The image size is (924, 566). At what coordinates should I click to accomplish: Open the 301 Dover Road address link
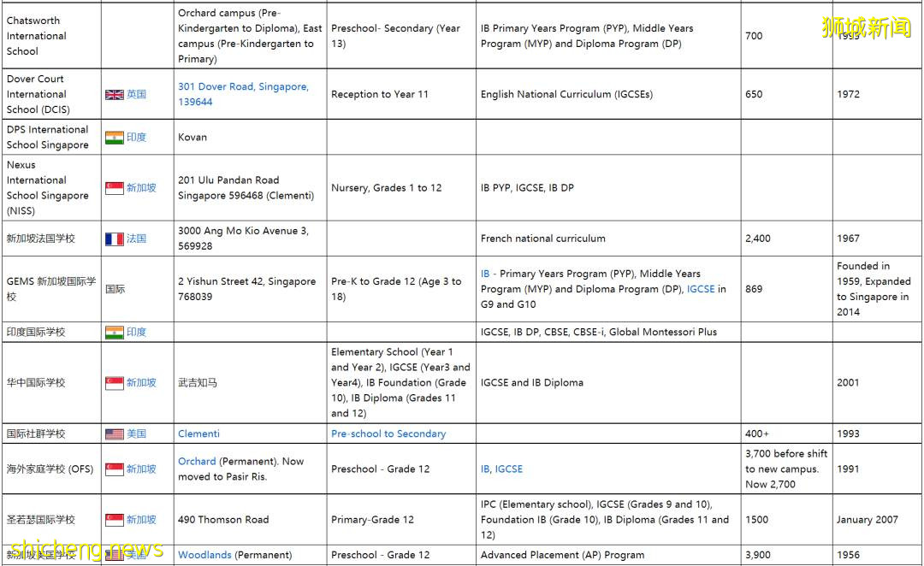coord(243,94)
